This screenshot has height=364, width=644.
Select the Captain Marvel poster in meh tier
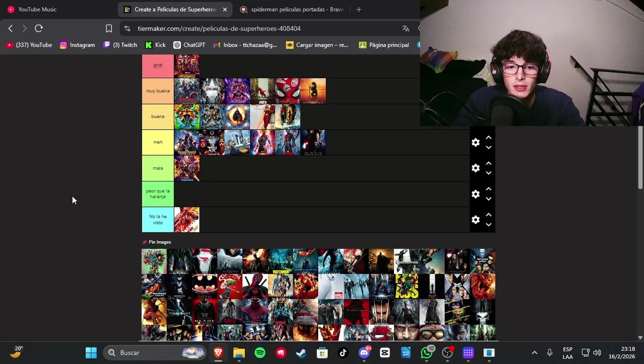click(263, 143)
